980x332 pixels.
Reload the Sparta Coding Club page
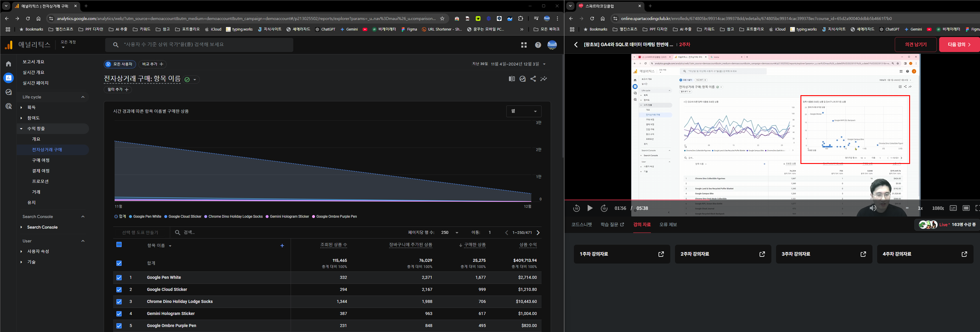click(x=592, y=18)
